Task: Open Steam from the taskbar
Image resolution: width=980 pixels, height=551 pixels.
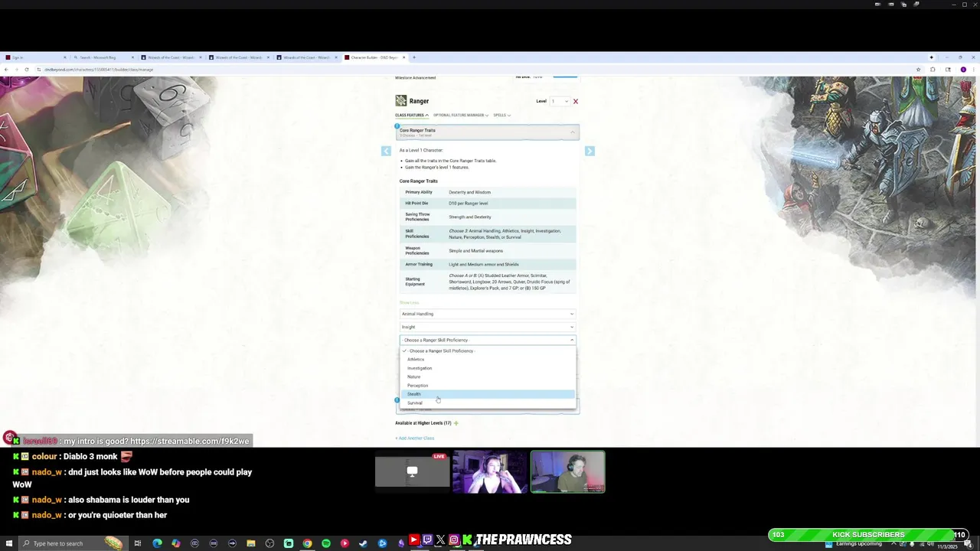Action: coord(363,543)
